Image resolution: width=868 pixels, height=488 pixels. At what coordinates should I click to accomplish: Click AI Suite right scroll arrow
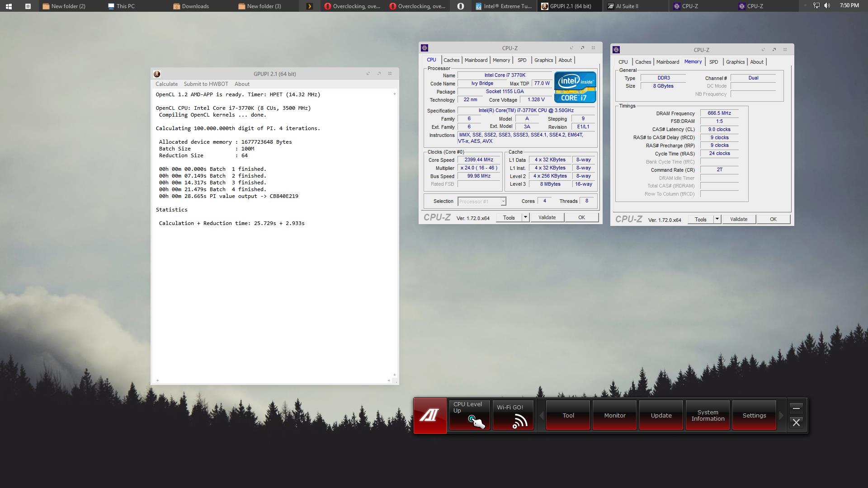click(x=781, y=415)
